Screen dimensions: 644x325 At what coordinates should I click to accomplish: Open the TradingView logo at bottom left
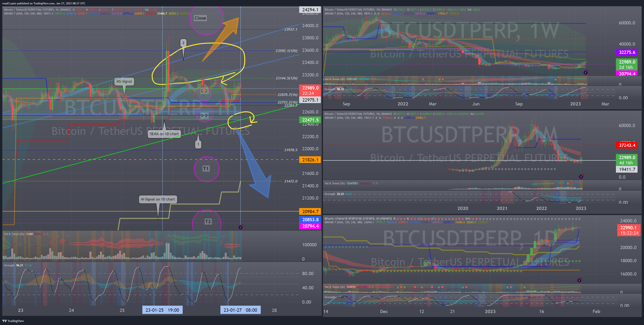13,321
